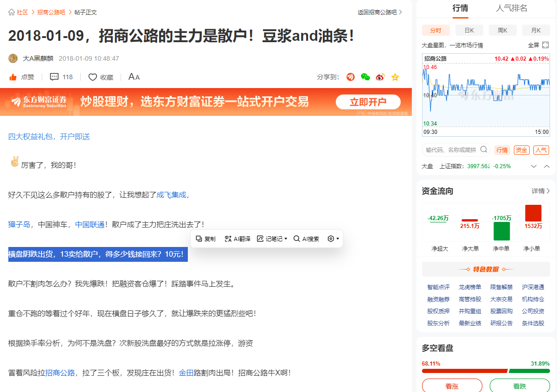Click author avatar of 大A黑麒麟
557x392 pixels.
coord(13,58)
